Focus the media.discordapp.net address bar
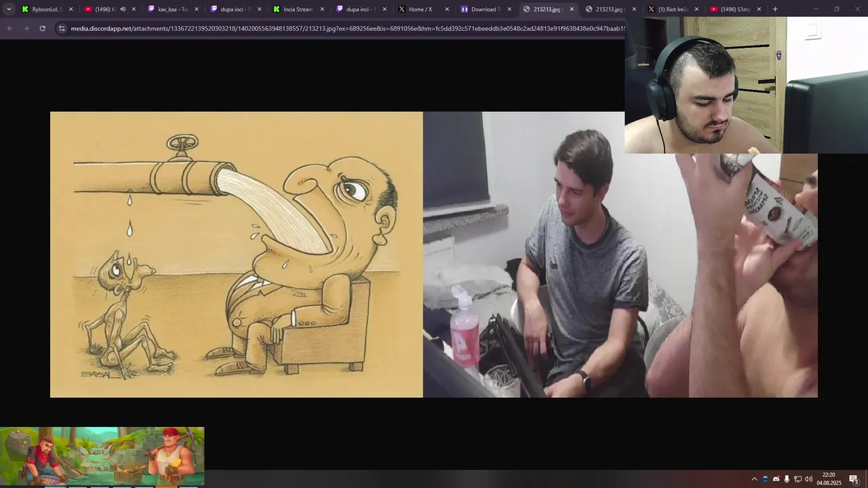 point(346,28)
